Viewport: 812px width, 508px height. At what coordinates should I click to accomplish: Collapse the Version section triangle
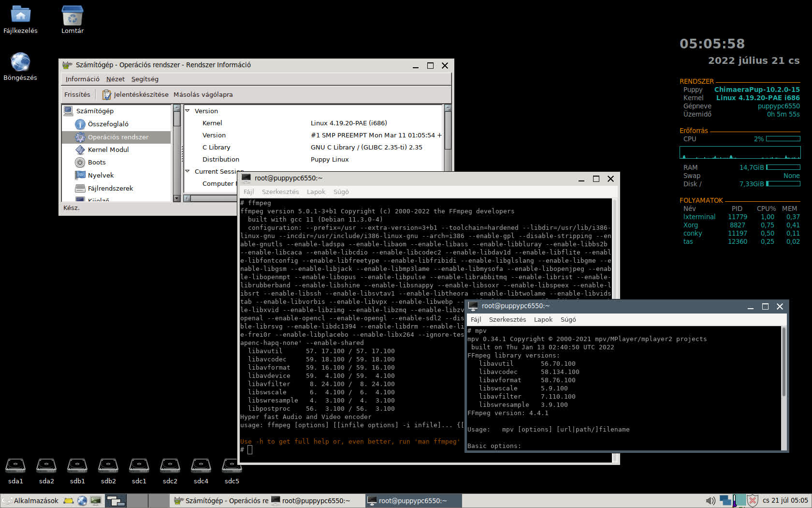coord(188,110)
